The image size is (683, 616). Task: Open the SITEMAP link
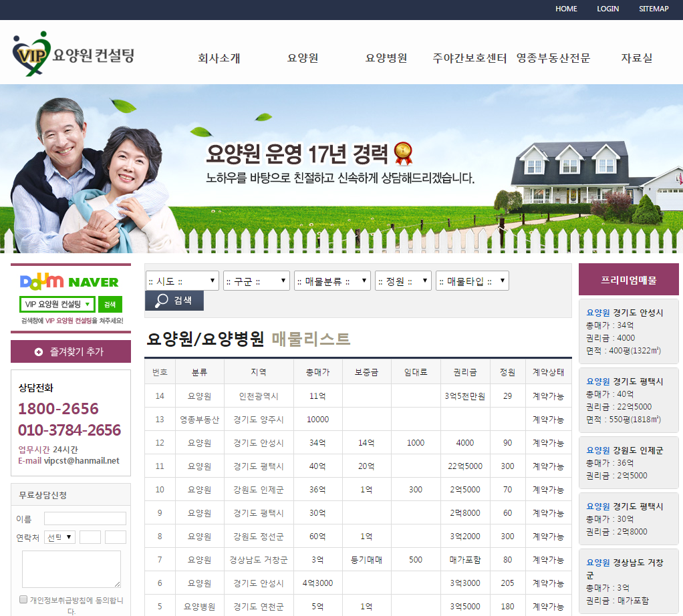(x=653, y=9)
